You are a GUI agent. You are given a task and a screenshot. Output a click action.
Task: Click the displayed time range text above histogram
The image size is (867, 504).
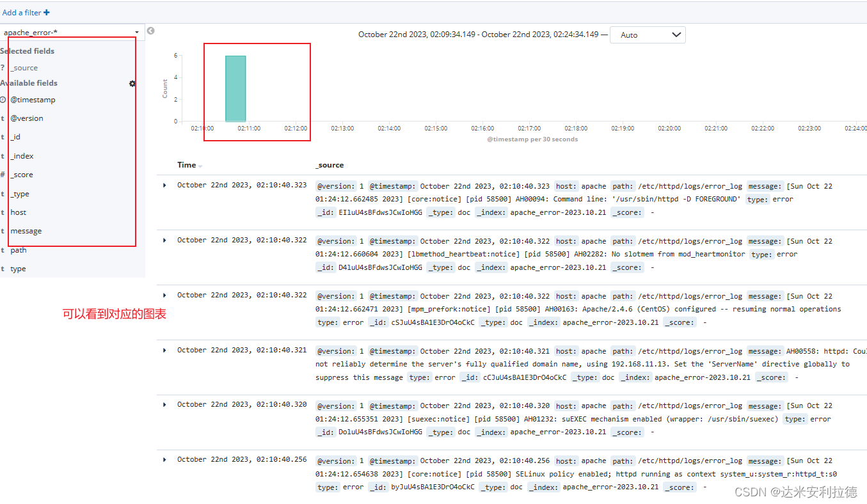pyautogui.click(x=479, y=35)
